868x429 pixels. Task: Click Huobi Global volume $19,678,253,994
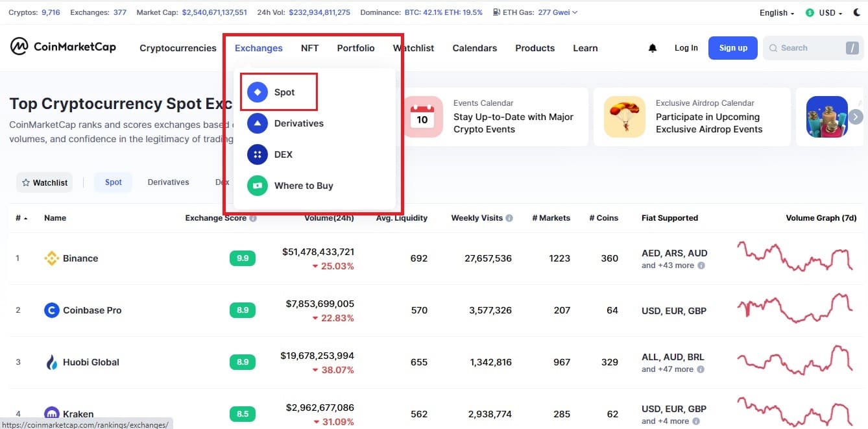tap(317, 356)
